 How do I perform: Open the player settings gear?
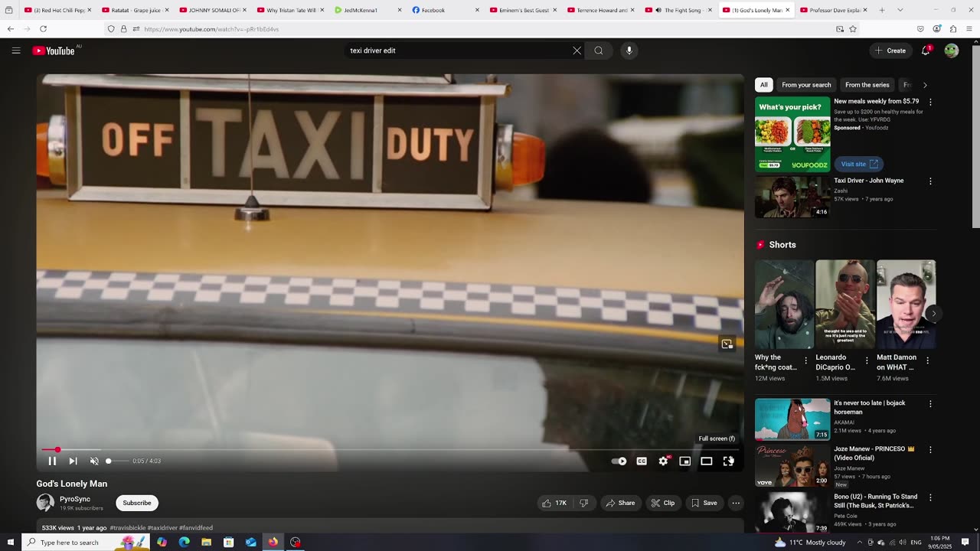[663, 461]
